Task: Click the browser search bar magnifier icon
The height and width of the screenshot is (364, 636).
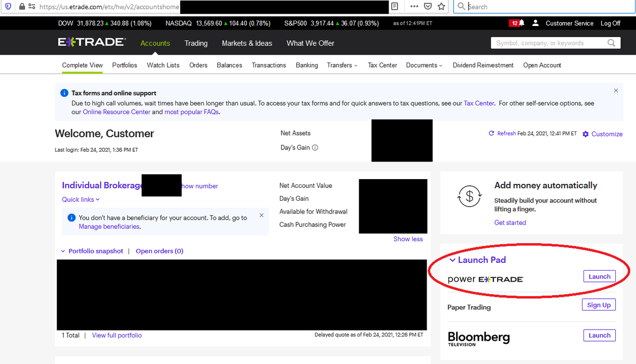Action: pyautogui.click(x=461, y=6)
